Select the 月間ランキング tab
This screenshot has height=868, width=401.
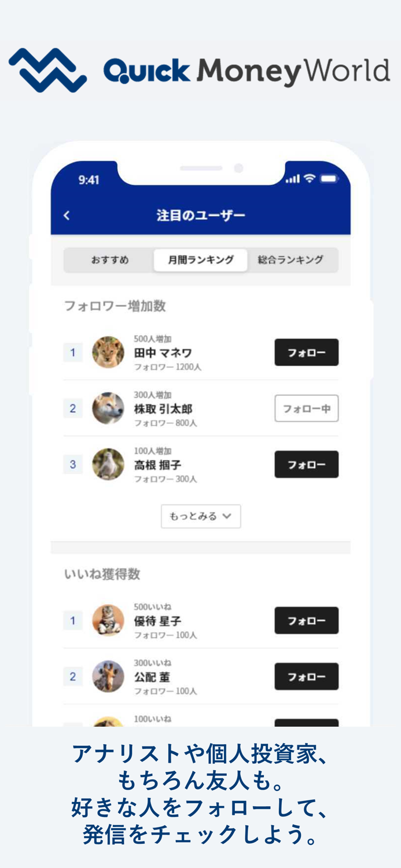pos(201,260)
